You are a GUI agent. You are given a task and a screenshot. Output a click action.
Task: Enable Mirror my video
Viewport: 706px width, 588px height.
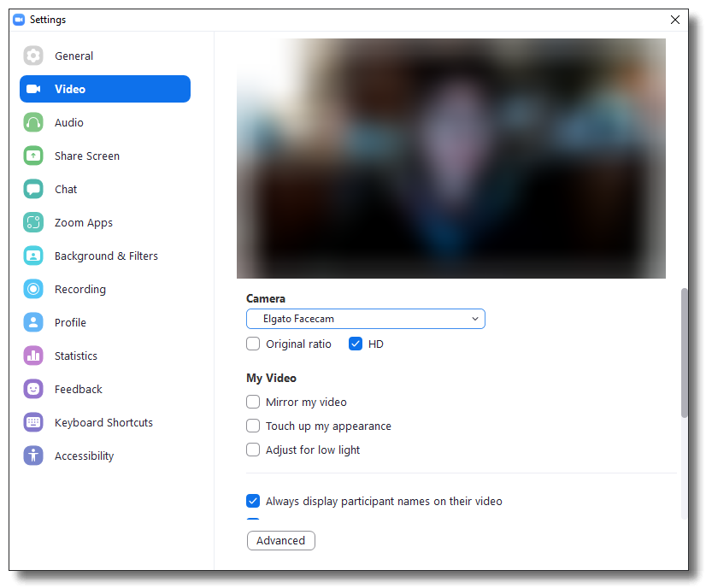tap(253, 402)
